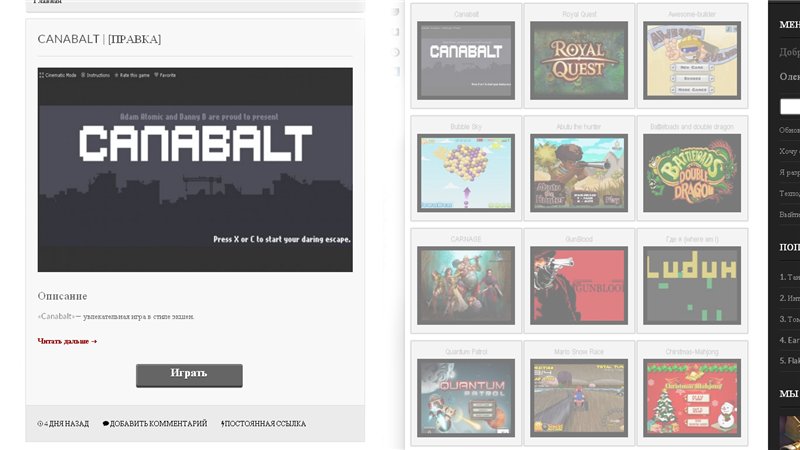Open the Mario Snow Race thumbnail
The height and width of the screenshot is (450, 800).
point(579,398)
